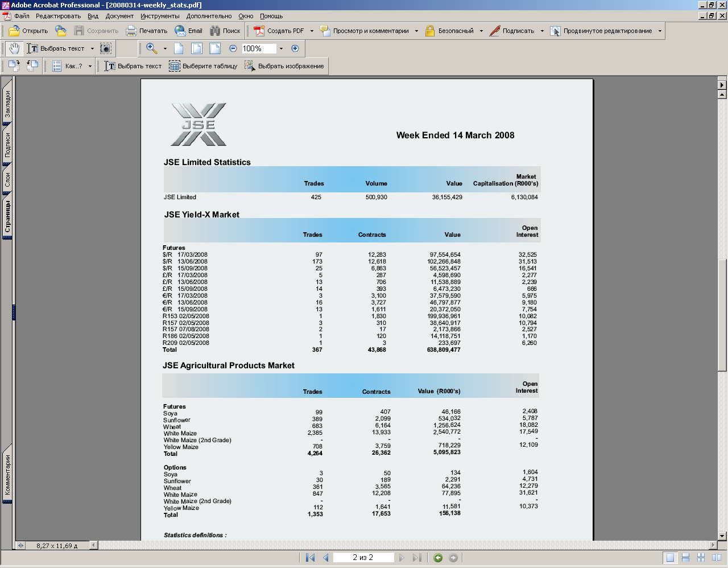The height and width of the screenshot is (568, 728).
Task: Open the Слои side tab
Action: [x=7, y=180]
